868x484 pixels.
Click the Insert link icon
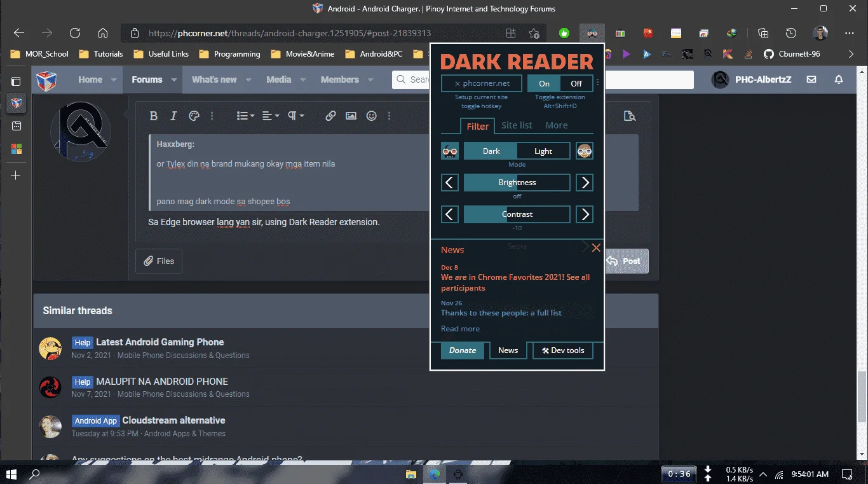click(330, 116)
